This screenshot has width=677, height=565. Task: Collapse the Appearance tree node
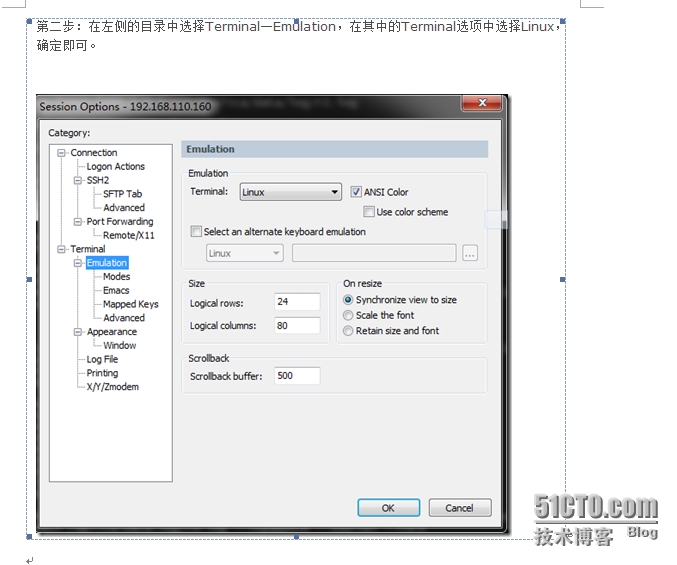(x=78, y=332)
